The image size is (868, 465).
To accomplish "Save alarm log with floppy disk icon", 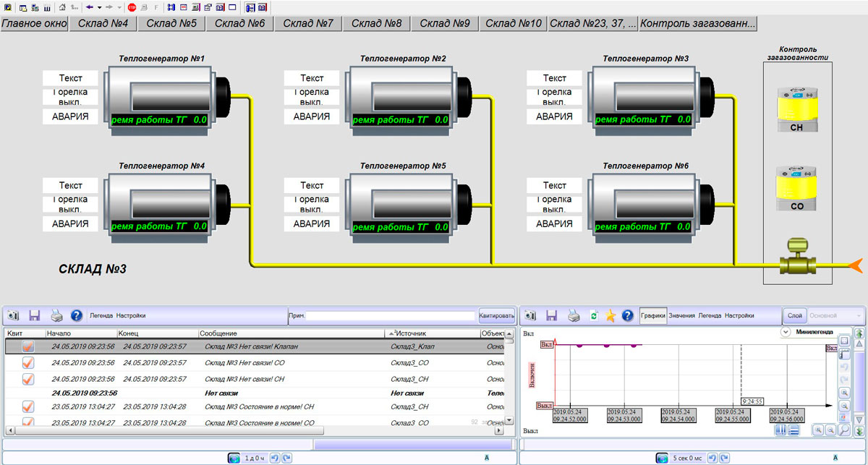I will coord(34,315).
